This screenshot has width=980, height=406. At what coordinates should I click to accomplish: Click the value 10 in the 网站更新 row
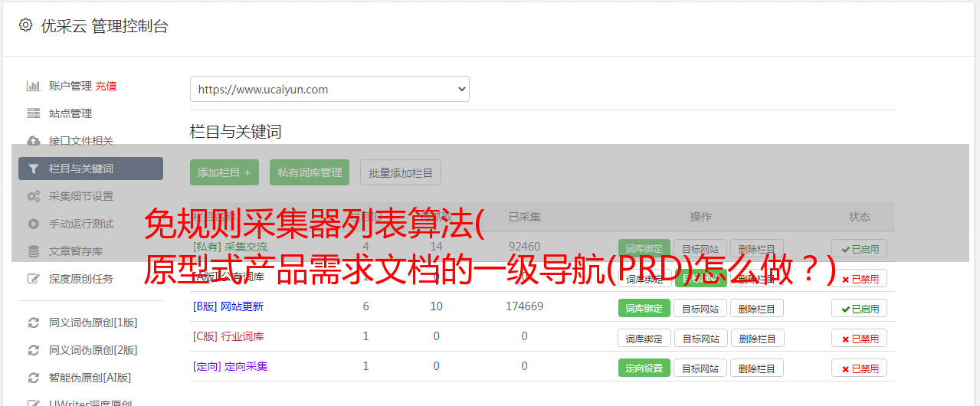point(437,306)
